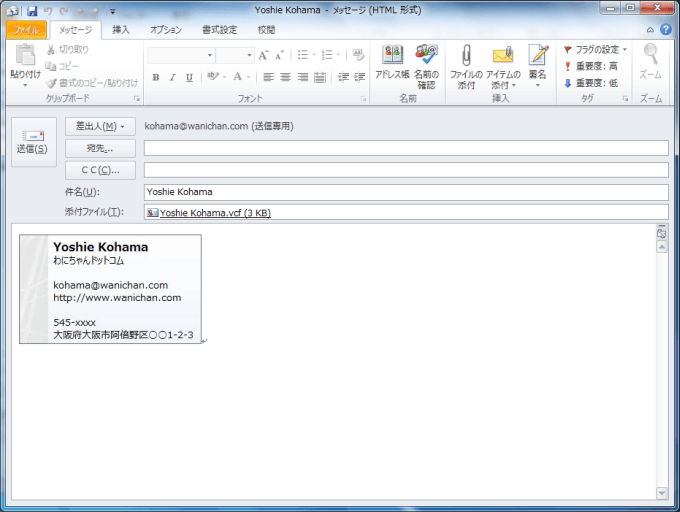Click the justify alignment icon
This screenshot has height=512, width=680.
click(320, 77)
